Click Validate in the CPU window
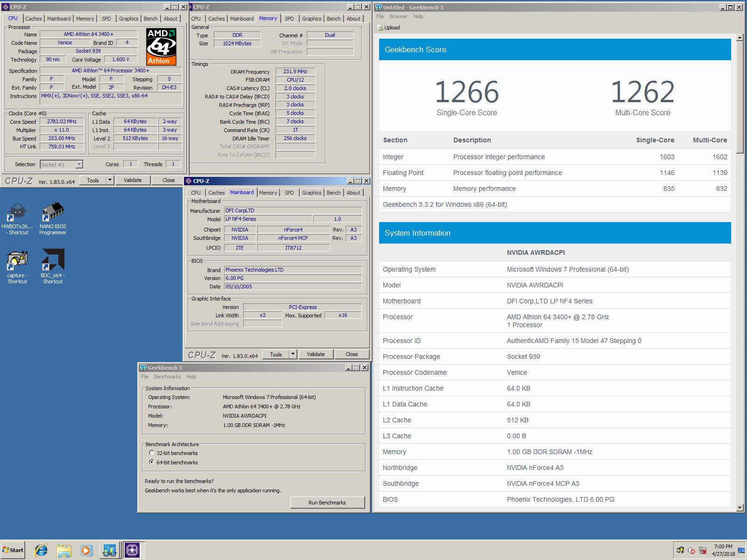Screen dimensions: 747x560 click(x=133, y=180)
